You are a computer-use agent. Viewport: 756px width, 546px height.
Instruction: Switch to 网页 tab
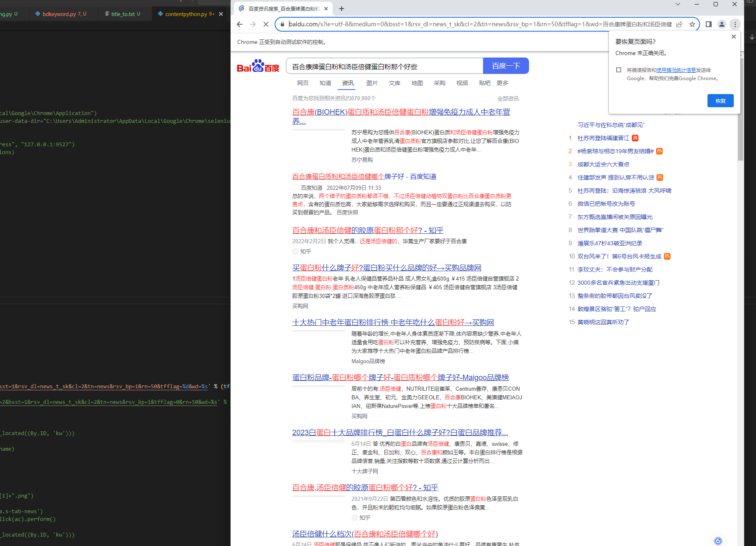pos(303,83)
